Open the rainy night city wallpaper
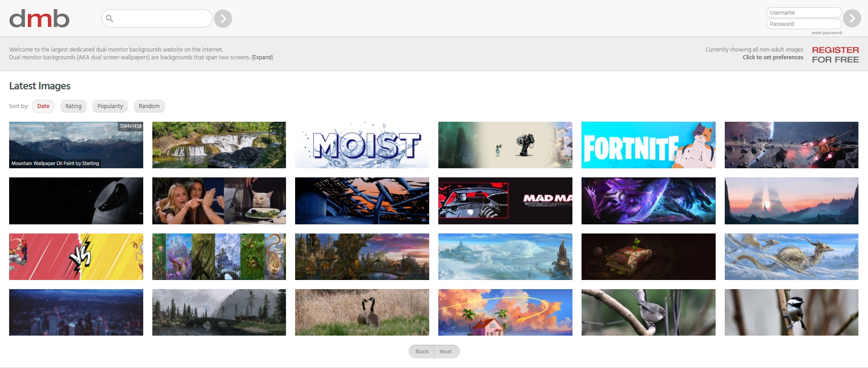This screenshot has height=368, width=868. 76,312
